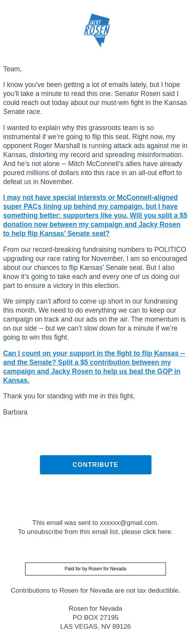Select the 'Barbara' signature text
This screenshot has height=644, width=191.
[x=15, y=412]
